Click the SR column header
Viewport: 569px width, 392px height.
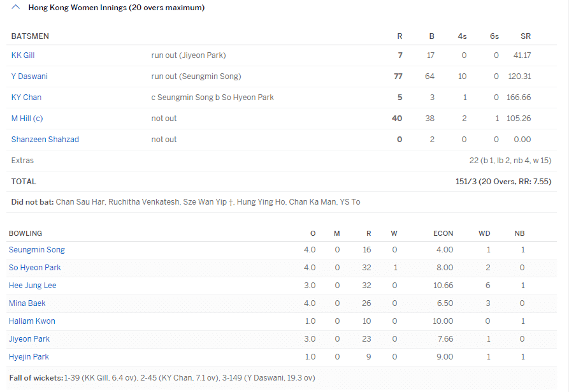pyautogui.click(x=526, y=36)
